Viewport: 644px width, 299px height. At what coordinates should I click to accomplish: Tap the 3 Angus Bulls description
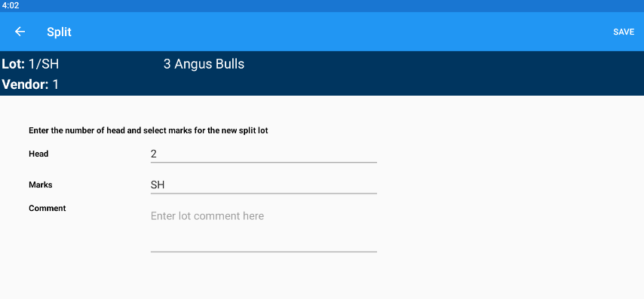click(x=204, y=64)
